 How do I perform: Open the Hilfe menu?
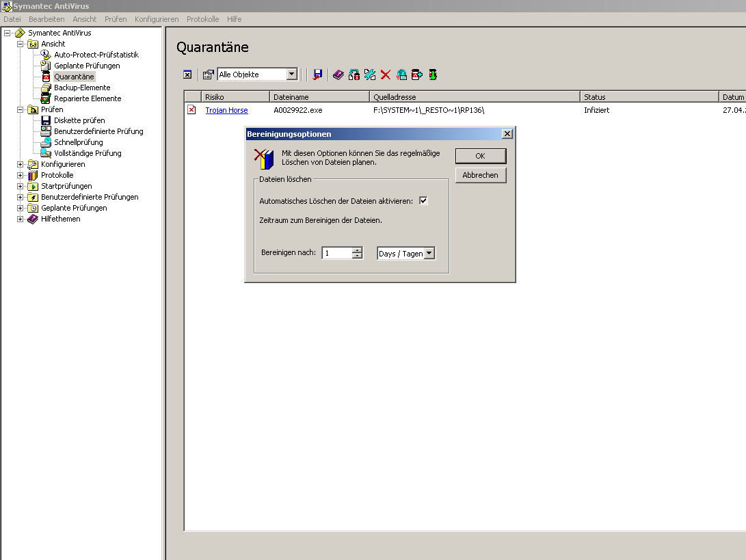(234, 19)
